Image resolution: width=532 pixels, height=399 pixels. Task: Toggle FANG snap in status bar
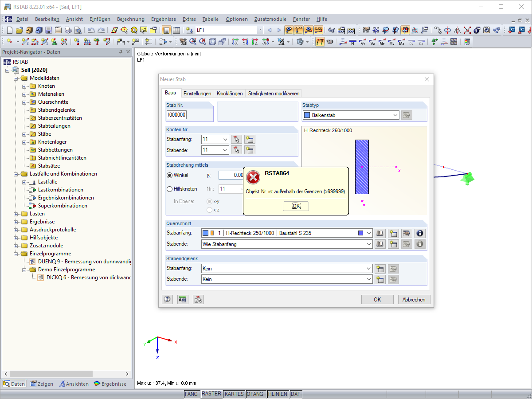coord(192,394)
